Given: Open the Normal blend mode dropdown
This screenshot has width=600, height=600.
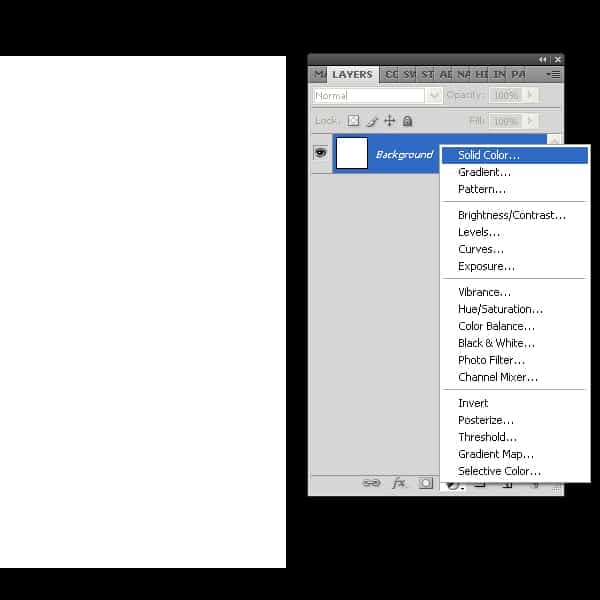Looking at the screenshot, I should pyautogui.click(x=377, y=96).
